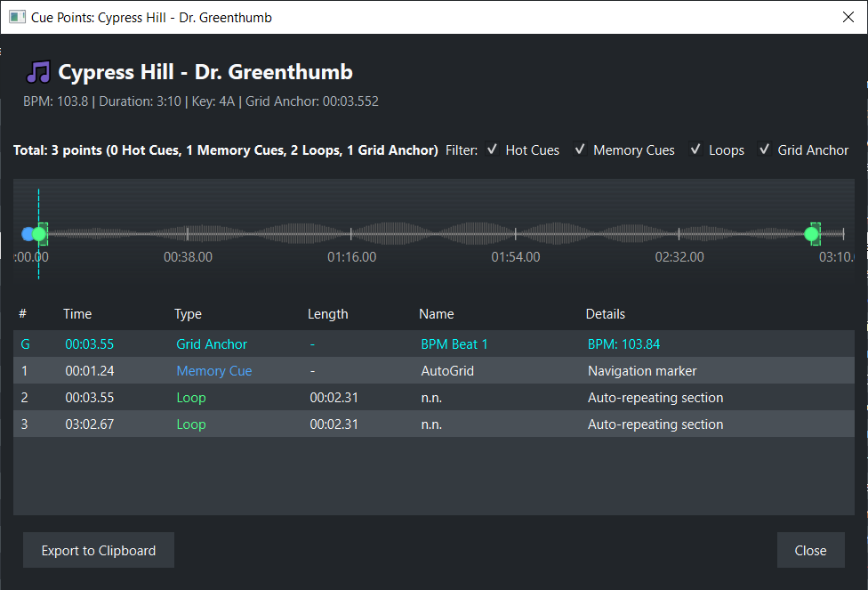Screen dimensions: 868x590
Task: Click the 00:01.24 time cell
Action: click(90, 370)
